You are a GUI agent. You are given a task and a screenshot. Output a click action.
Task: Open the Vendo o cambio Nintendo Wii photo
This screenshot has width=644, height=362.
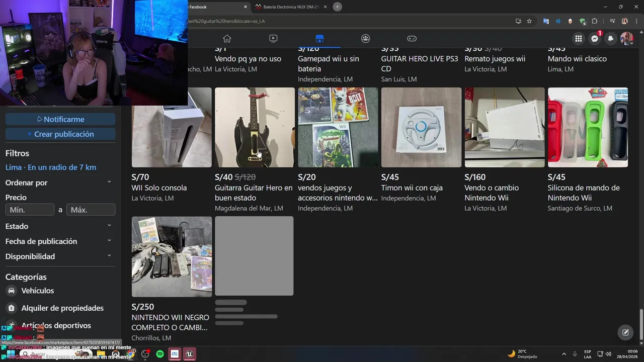505,127
